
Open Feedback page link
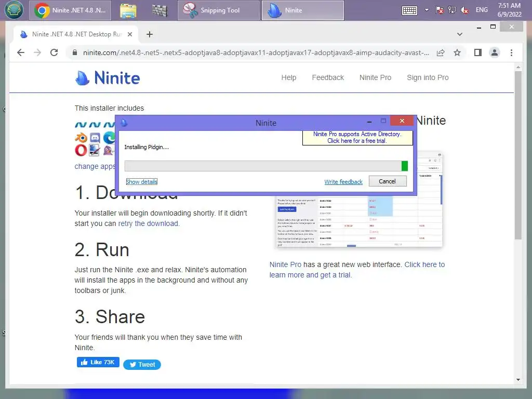click(328, 78)
